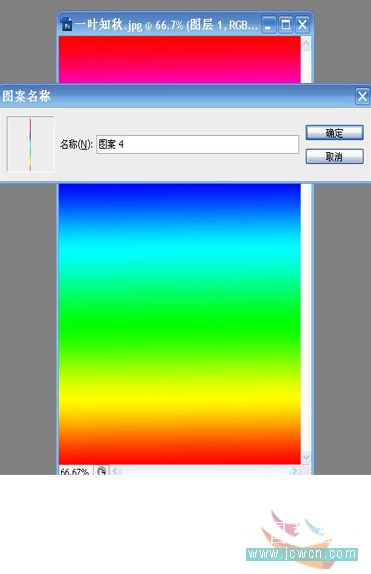Close the 一叶知秋.jpg document window
Image resolution: width=371 pixels, height=574 pixels.
pos(302,25)
